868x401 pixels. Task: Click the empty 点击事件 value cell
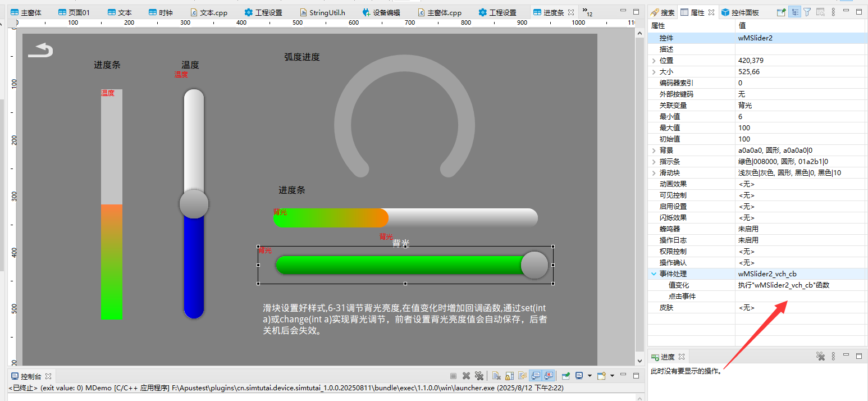tap(800, 296)
